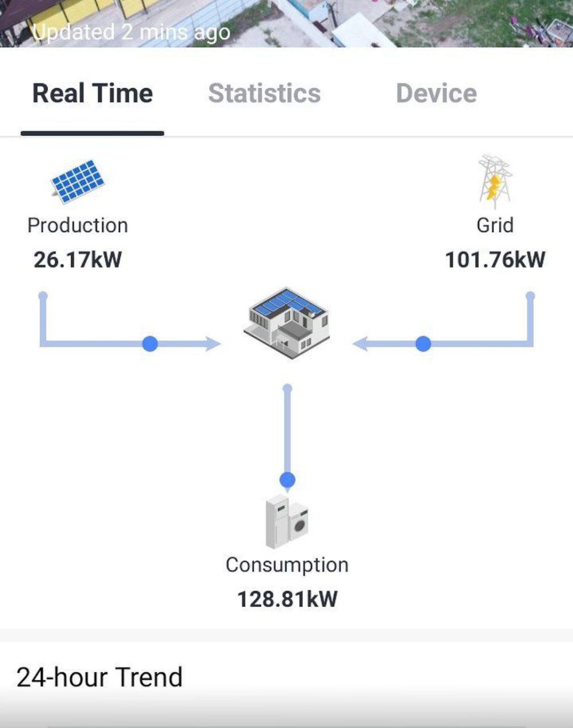The image size is (573, 728).
Task: Select the Real Time tab
Action: pyautogui.click(x=93, y=93)
